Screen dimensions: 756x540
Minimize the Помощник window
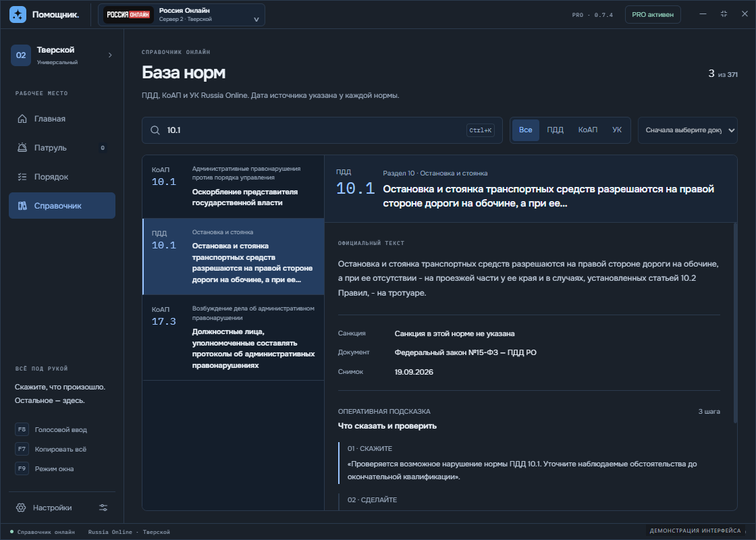pyautogui.click(x=703, y=14)
